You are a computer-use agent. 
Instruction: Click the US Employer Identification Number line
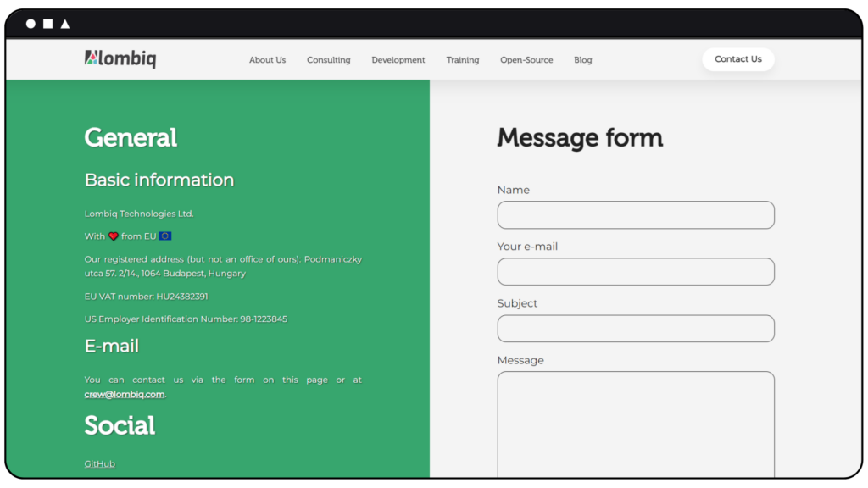click(x=186, y=319)
